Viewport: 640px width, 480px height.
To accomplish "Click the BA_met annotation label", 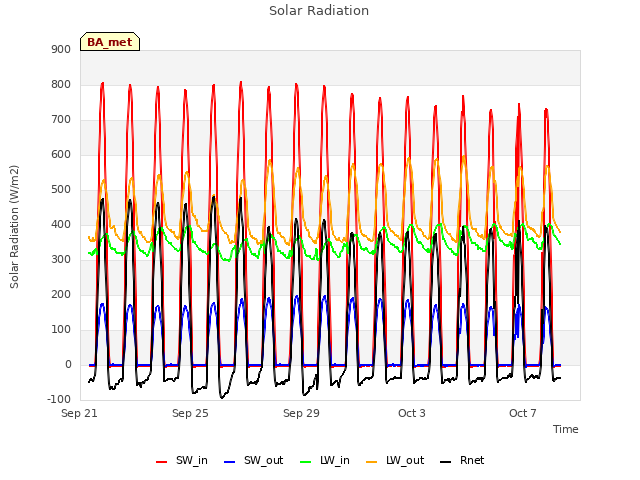I will (x=110, y=42).
